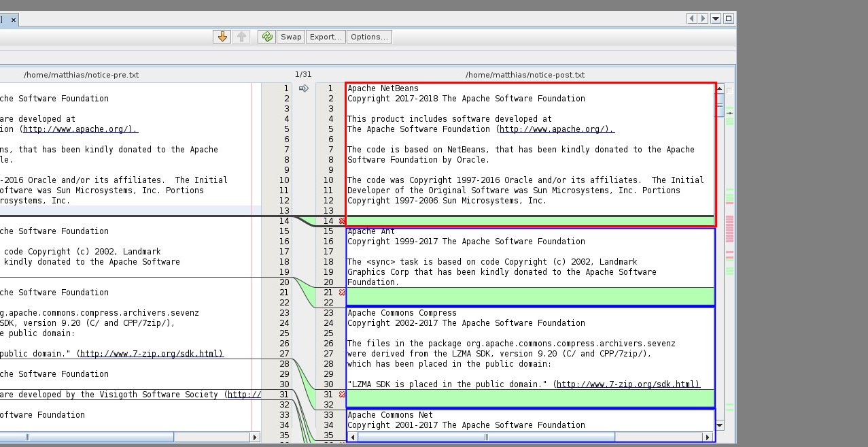This screenshot has height=447, width=868.
Task: Click the 'Apache Ant' line in the right pane
Action: 371,231
